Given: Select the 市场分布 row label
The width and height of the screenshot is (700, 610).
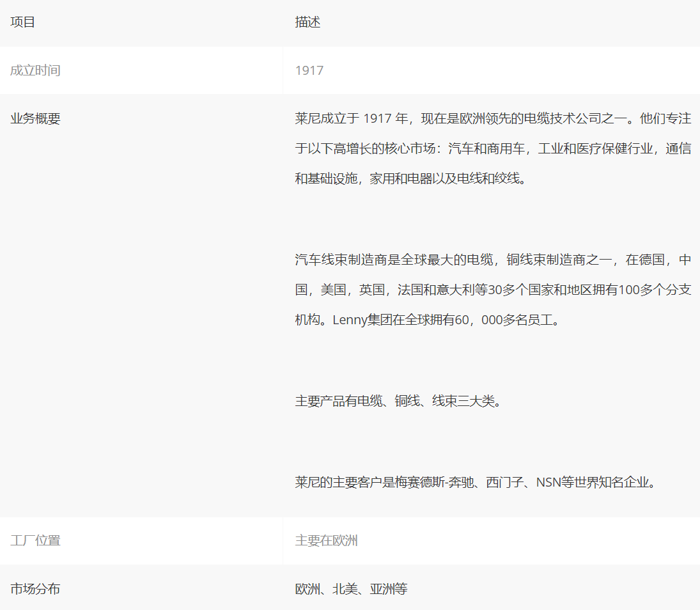Looking at the screenshot, I should click(x=35, y=588).
